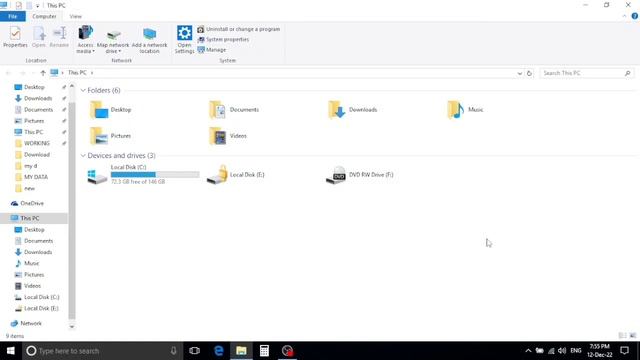Select the DVD RW Drive (F:)
The width and height of the screenshot is (640, 360).
tap(360, 175)
